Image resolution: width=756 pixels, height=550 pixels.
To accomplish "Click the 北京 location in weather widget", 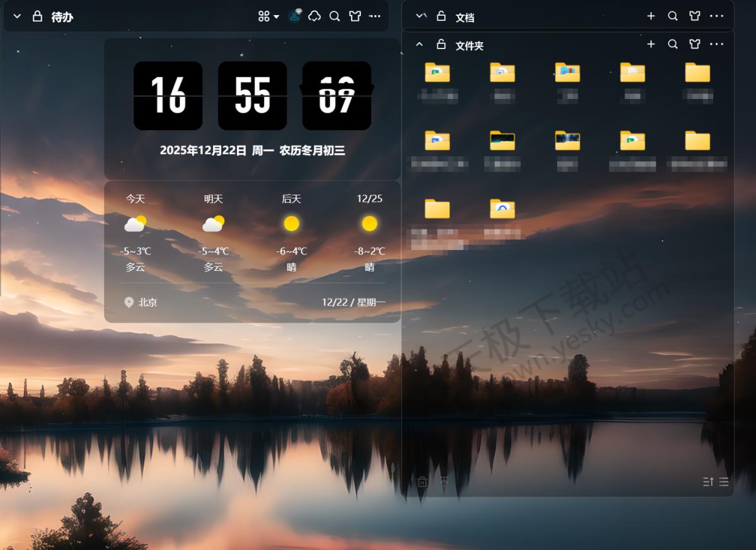I will [x=141, y=302].
